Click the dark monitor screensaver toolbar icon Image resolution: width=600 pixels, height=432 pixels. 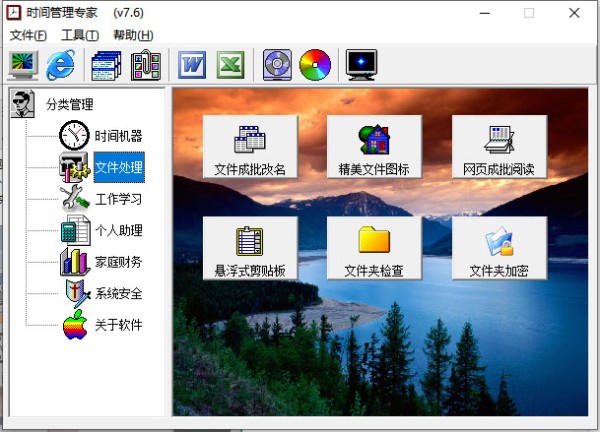[361, 65]
